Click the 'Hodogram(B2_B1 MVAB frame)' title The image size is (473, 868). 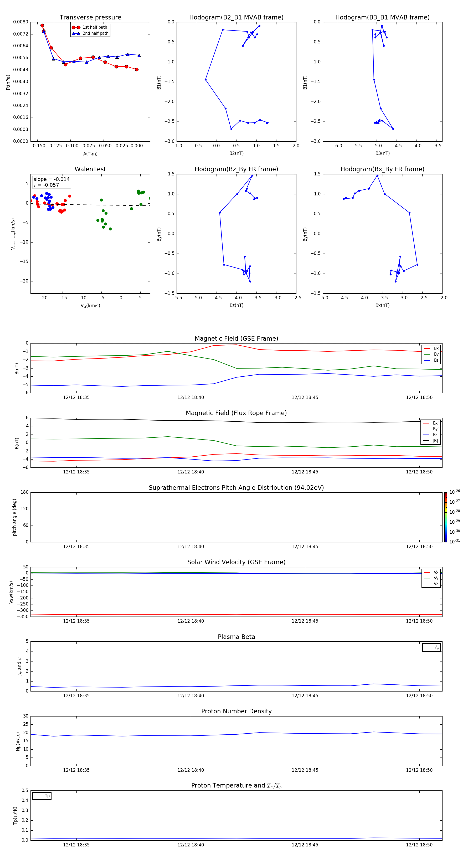236,18
